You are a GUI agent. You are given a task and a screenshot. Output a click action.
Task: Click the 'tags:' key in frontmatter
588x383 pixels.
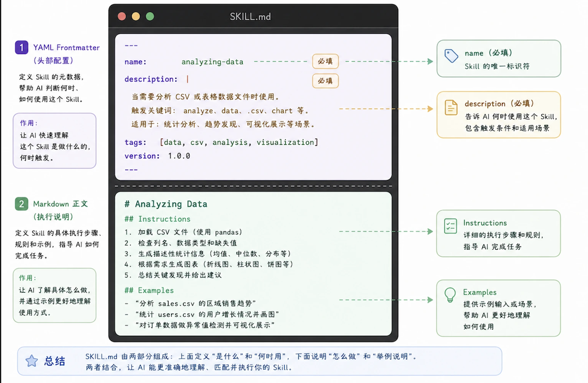point(135,142)
